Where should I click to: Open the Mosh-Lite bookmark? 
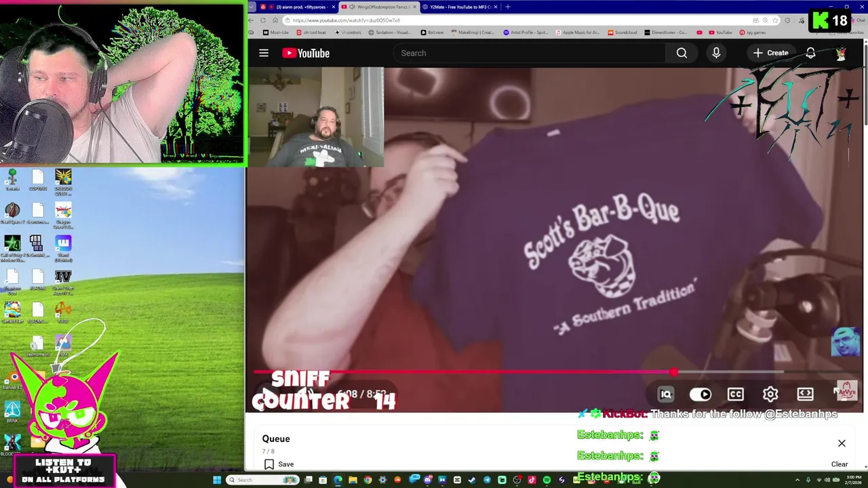click(276, 33)
